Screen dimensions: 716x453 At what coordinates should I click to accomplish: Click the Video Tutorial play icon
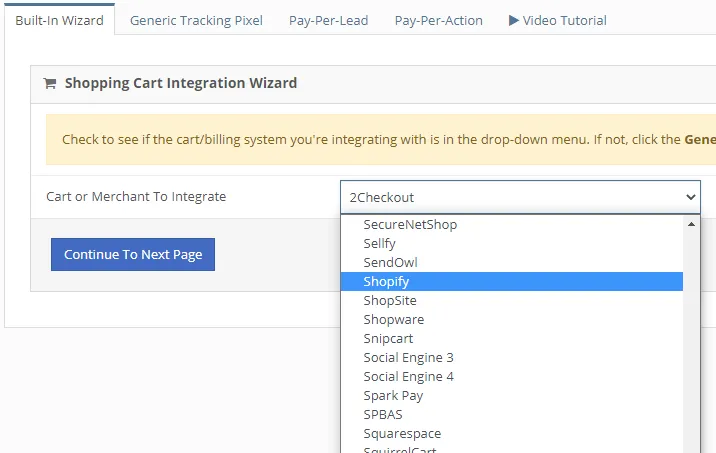pos(514,20)
